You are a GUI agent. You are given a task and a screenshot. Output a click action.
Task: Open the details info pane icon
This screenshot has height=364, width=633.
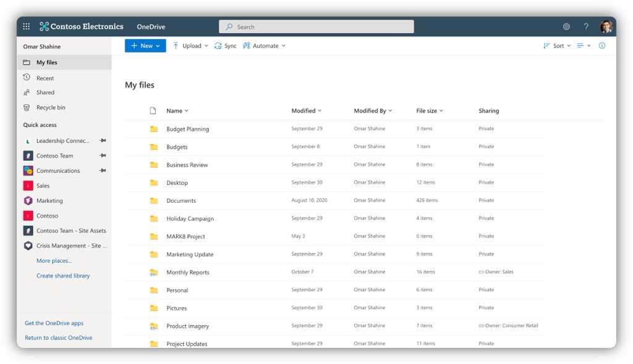click(602, 46)
